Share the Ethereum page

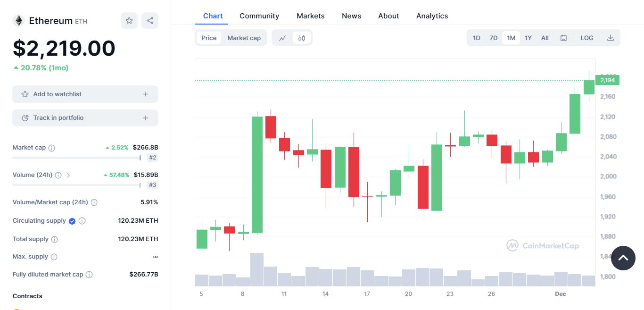click(150, 21)
